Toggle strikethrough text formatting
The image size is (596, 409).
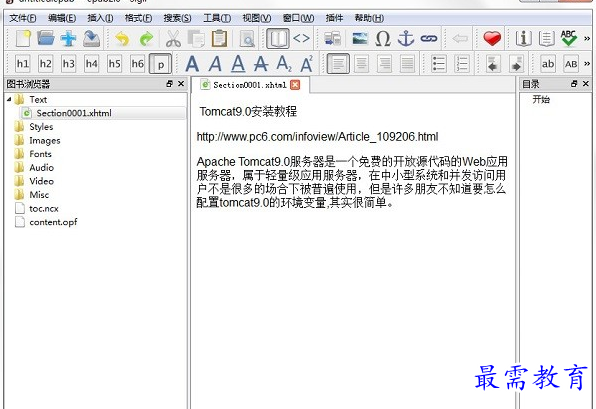[x=261, y=64]
